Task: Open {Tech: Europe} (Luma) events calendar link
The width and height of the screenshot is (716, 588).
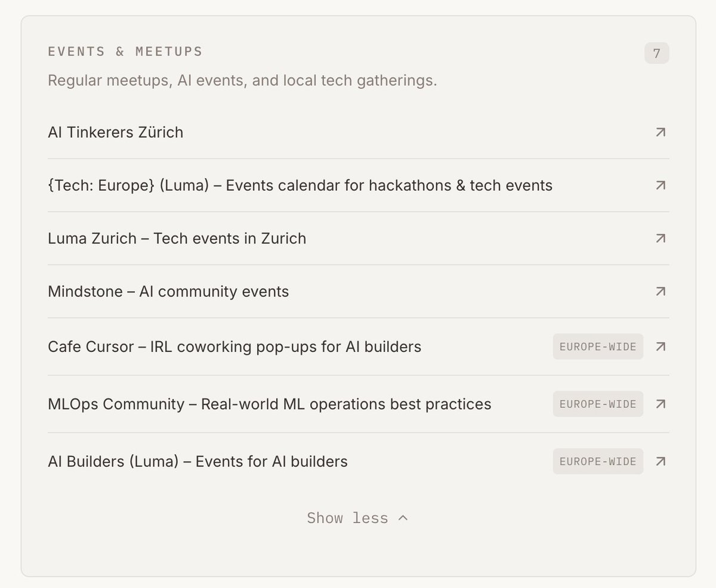Action: [300, 185]
